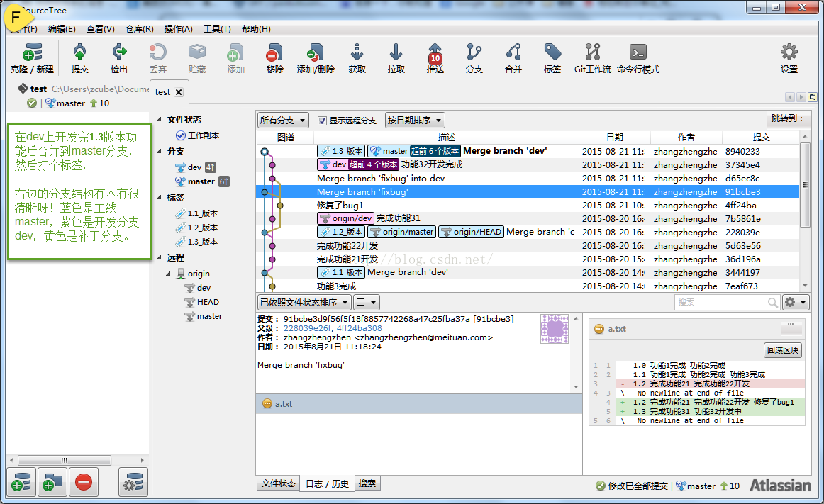Open 查看(V) menu

pyautogui.click(x=101, y=29)
